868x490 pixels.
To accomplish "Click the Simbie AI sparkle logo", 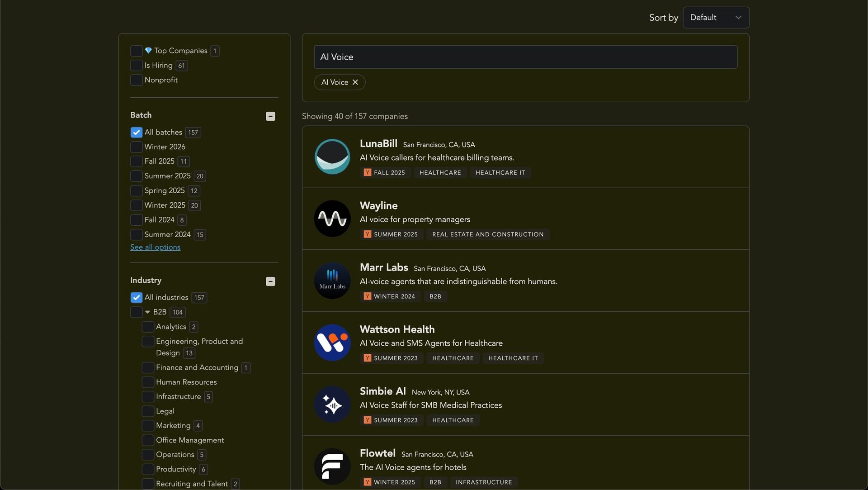I will (332, 404).
